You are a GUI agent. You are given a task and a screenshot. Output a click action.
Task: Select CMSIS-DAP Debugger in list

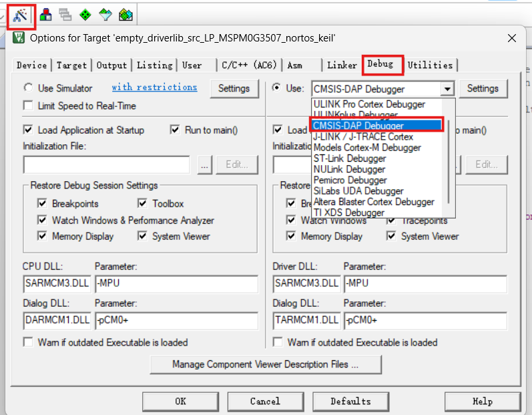(x=376, y=126)
